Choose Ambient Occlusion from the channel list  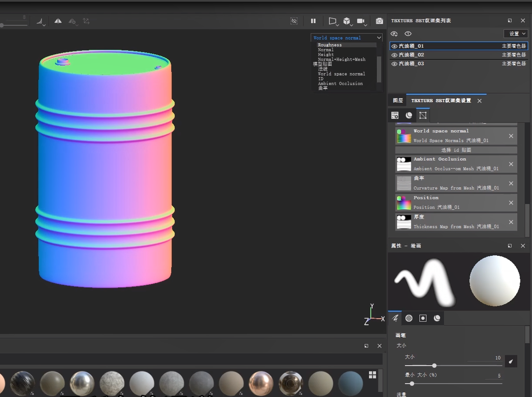[340, 83]
